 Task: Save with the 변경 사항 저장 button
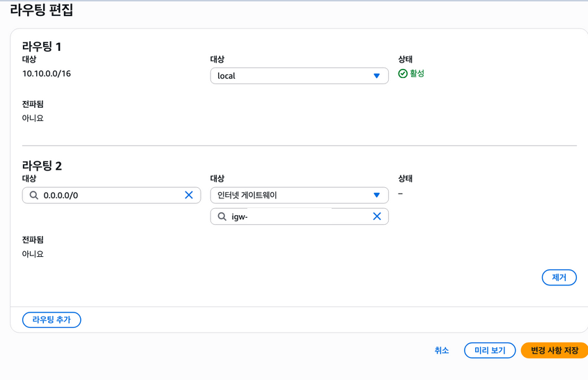[x=554, y=351]
